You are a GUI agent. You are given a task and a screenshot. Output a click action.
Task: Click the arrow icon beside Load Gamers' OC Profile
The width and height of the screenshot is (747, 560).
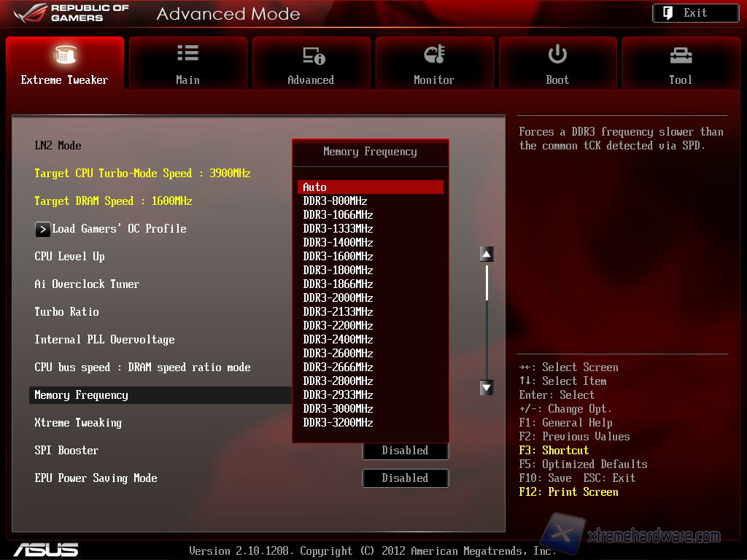click(x=43, y=229)
